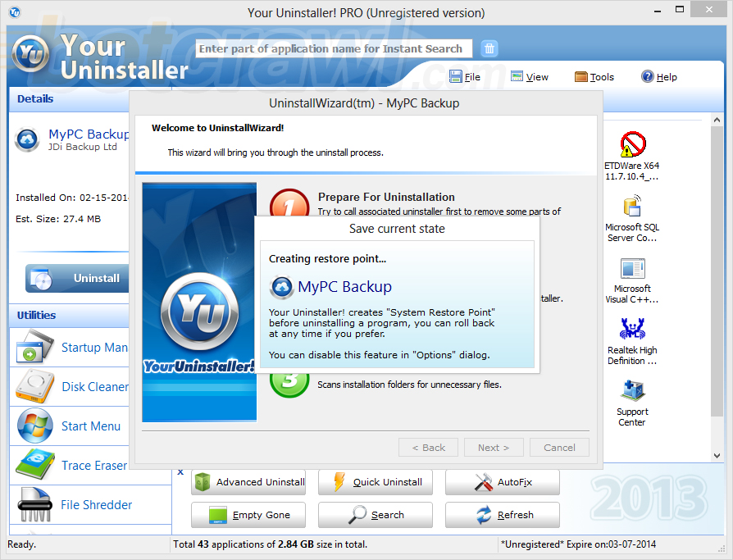Open the File menu
This screenshot has width=733, height=560.
point(465,76)
